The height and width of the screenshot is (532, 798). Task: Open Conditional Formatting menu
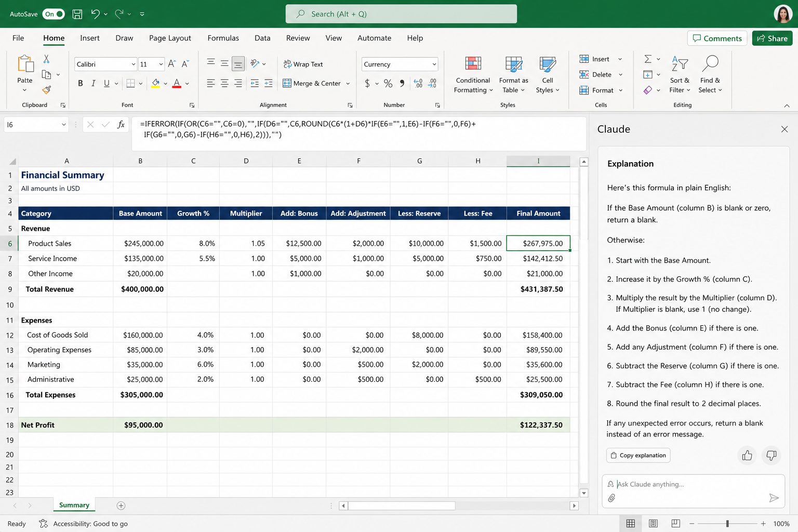tap(473, 74)
